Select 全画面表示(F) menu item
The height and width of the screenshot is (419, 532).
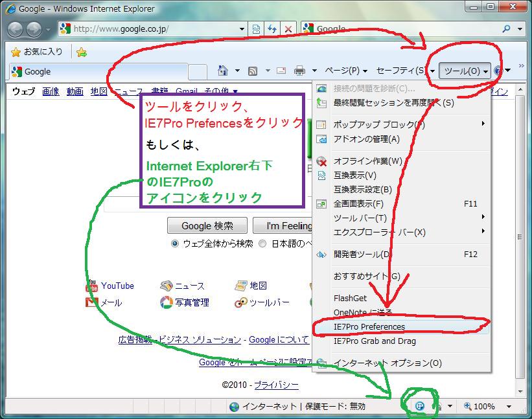(x=400, y=204)
